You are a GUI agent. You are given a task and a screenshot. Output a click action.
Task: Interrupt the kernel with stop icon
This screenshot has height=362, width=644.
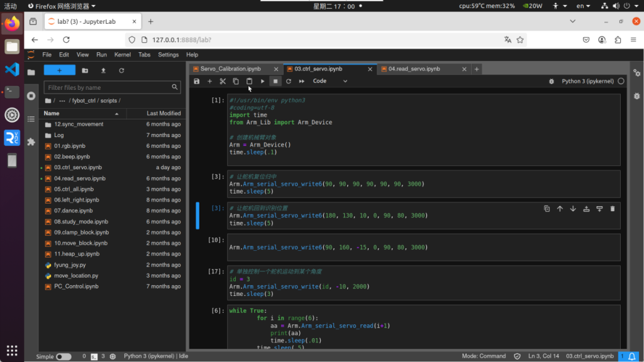point(275,81)
